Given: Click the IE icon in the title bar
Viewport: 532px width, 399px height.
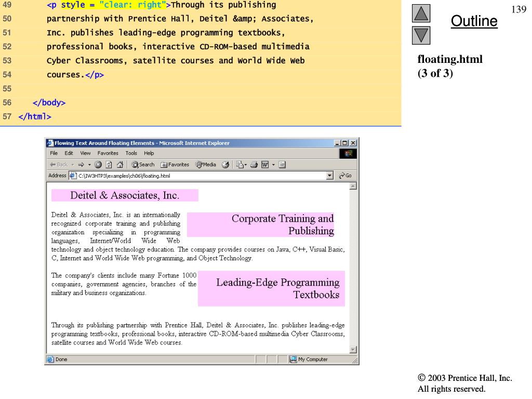Looking at the screenshot, I should click(x=50, y=143).
